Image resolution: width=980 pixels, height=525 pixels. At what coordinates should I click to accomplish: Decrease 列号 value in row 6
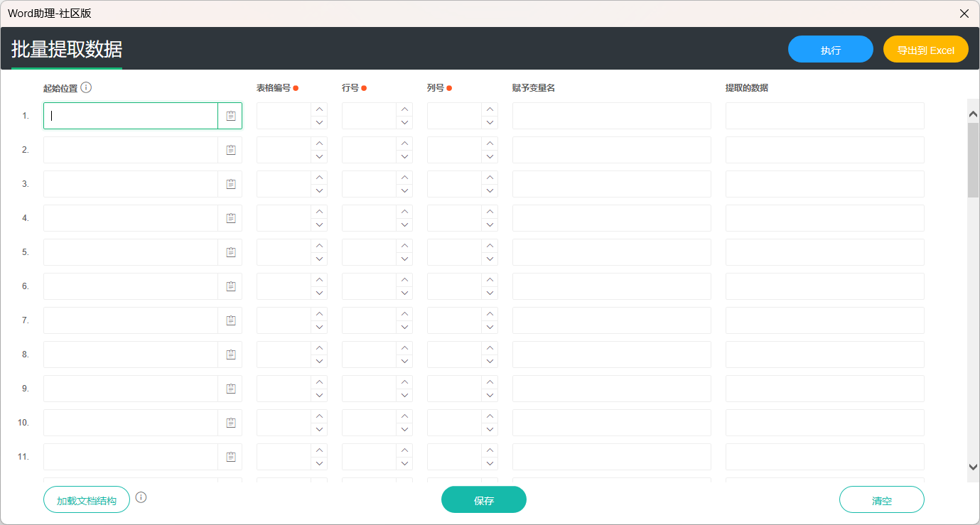pyautogui.click(x=490, y=293)
